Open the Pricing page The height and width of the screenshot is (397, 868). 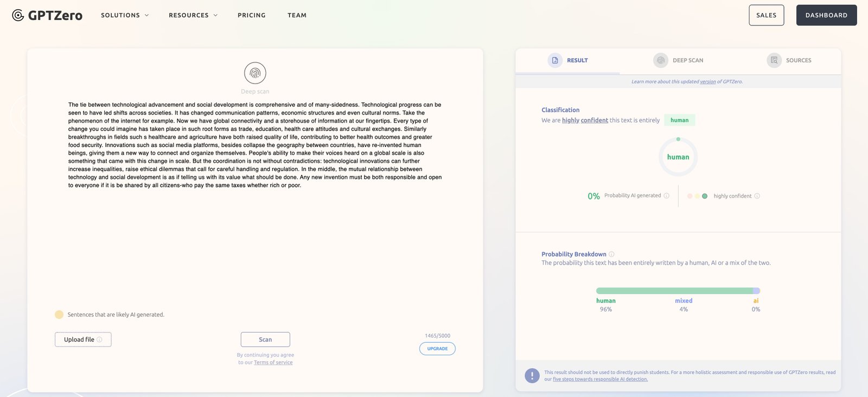coord(252,15)
